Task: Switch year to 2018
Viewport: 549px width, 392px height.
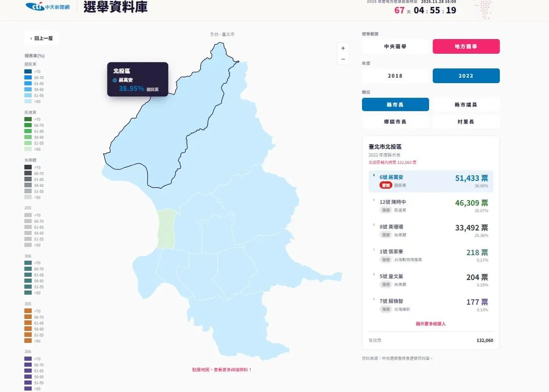Action: point(395,76)
